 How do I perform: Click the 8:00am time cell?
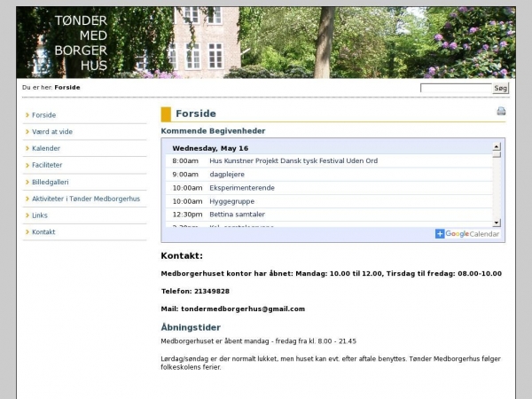coord(185,160)
